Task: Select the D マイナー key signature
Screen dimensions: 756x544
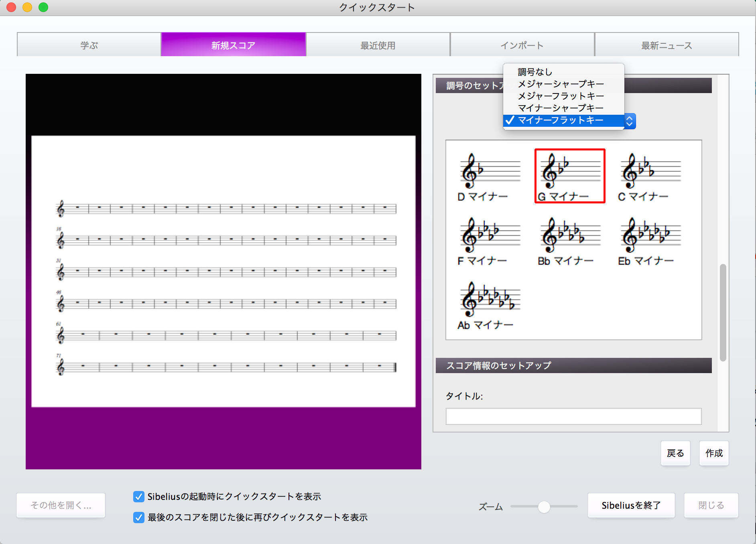Action: [489, 176]
